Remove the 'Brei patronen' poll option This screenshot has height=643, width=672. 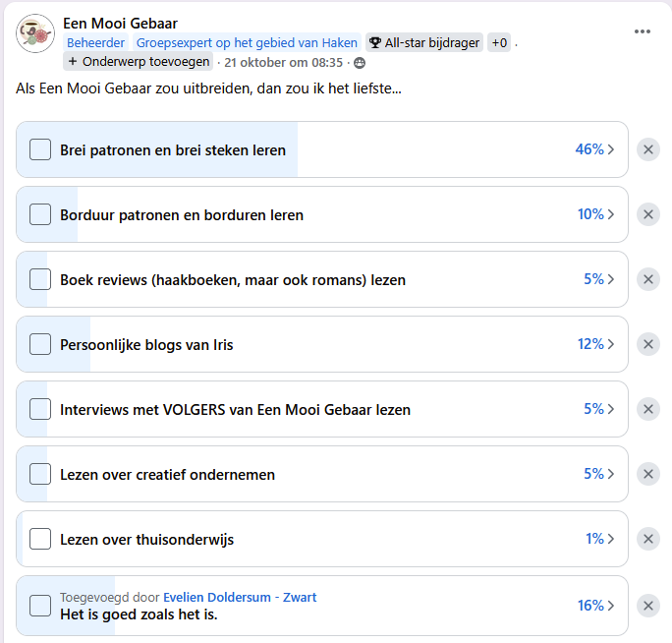(x=648, y=149)
